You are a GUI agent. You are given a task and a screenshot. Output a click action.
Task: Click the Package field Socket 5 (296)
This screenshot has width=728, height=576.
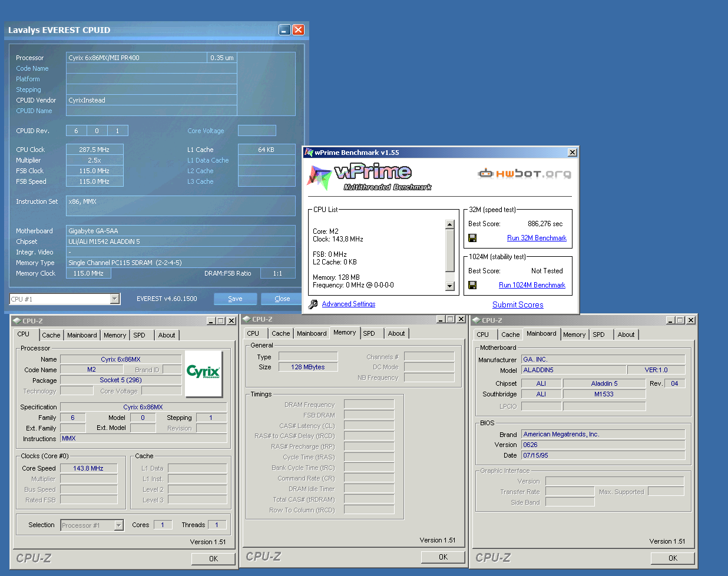[x=120, y=380]
